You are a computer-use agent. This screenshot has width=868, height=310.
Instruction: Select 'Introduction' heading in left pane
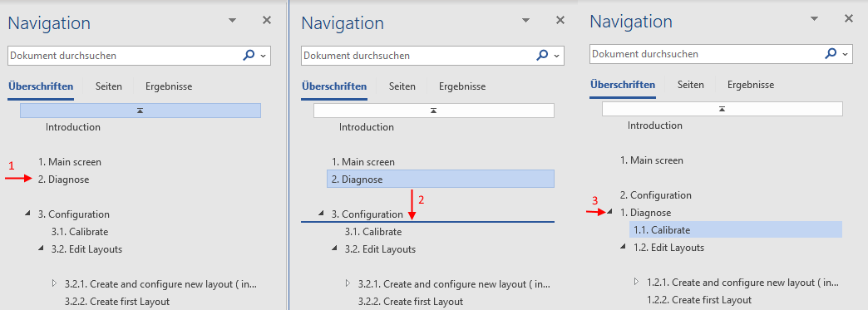(x=73, y=127)
